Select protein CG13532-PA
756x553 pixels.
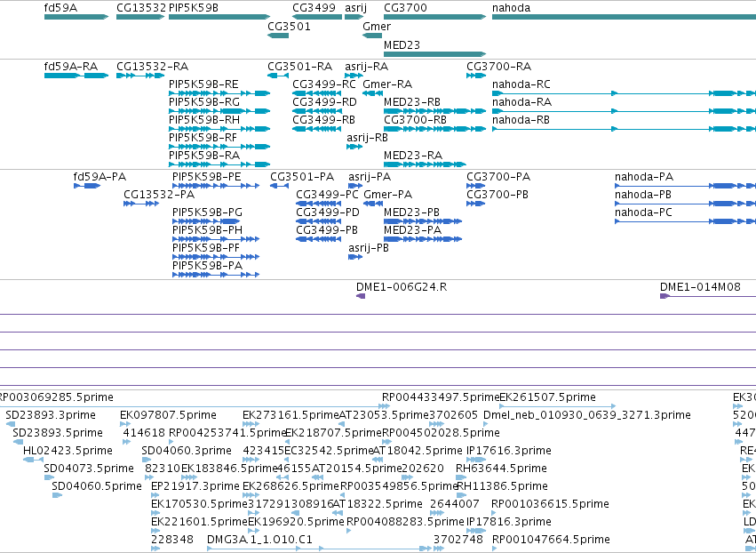(141, 204)
